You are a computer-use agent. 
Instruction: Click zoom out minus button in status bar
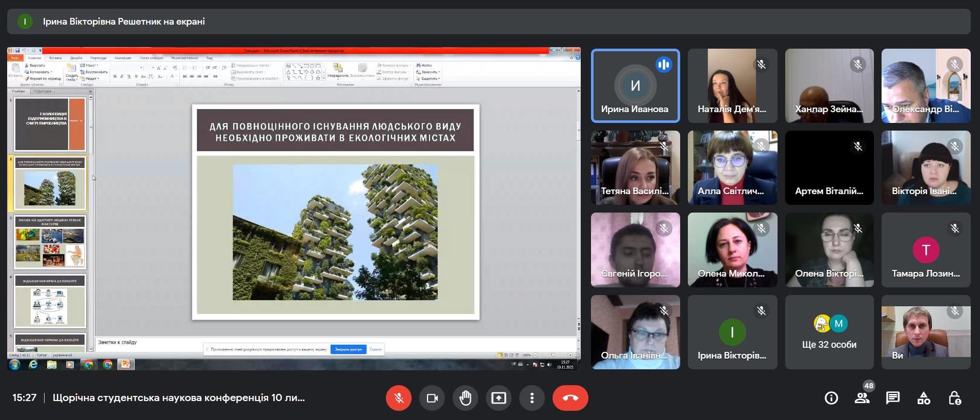(x=536, y=355)
